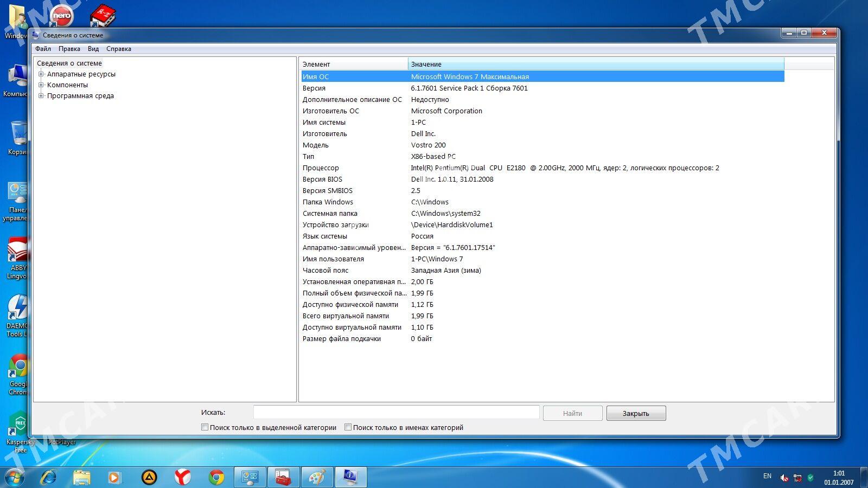Select the Папка Windows row
Screen dimensions: 868x488
(542, 202)
